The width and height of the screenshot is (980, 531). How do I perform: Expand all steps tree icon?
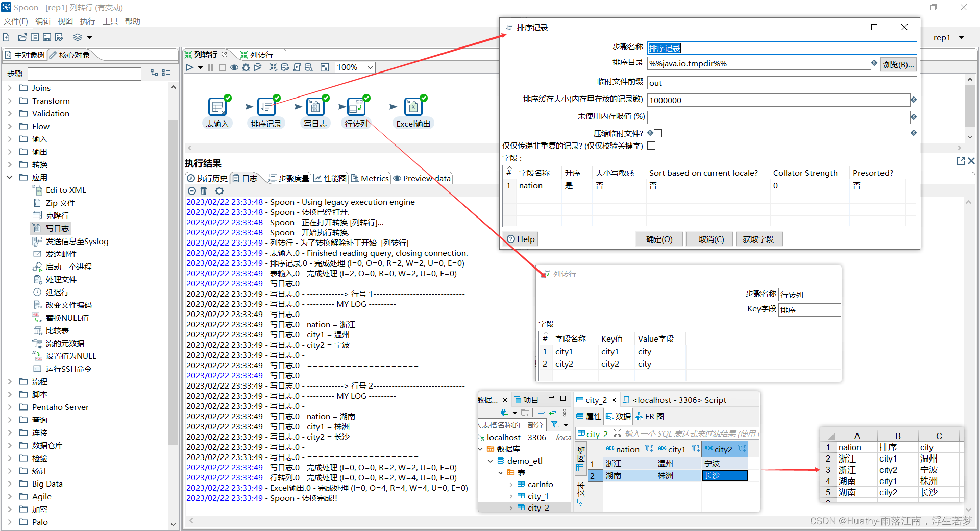(154, 73)
